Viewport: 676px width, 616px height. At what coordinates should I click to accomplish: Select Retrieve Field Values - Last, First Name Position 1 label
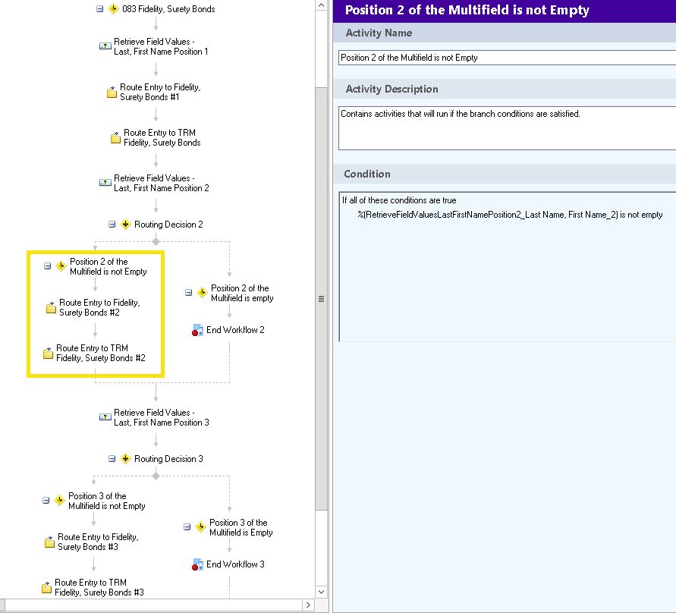[x=162, y=46]
